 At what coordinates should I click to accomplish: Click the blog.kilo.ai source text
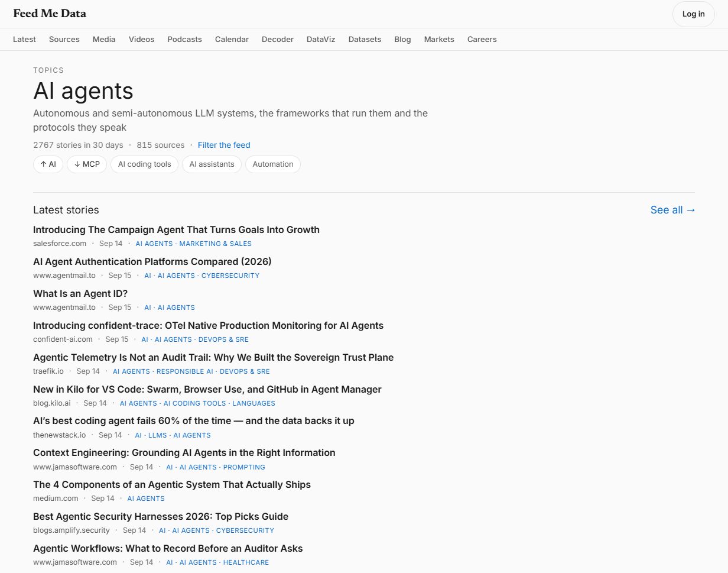(x=52, y=403)
